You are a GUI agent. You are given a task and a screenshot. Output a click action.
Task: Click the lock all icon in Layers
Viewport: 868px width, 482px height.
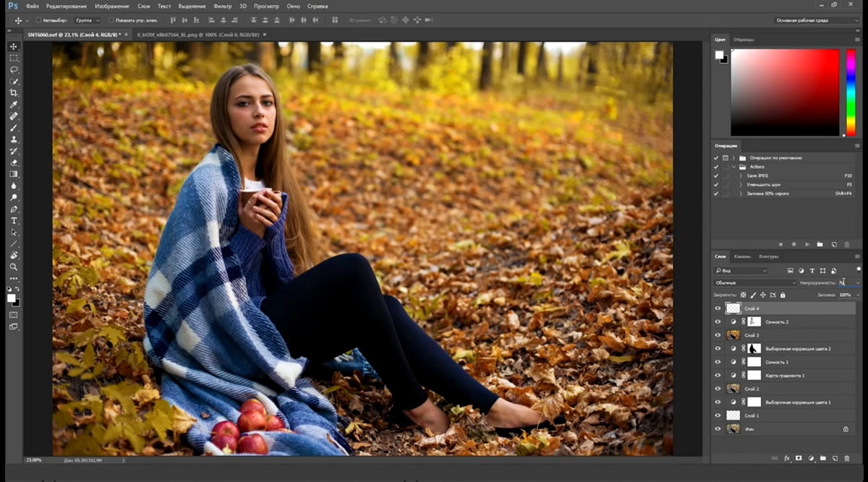coord(783,295)
